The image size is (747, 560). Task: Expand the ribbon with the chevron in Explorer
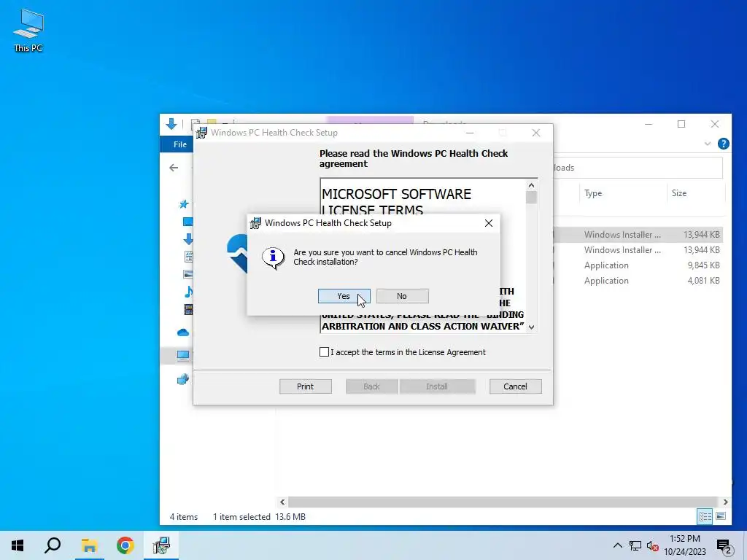(x=708, y=144)
